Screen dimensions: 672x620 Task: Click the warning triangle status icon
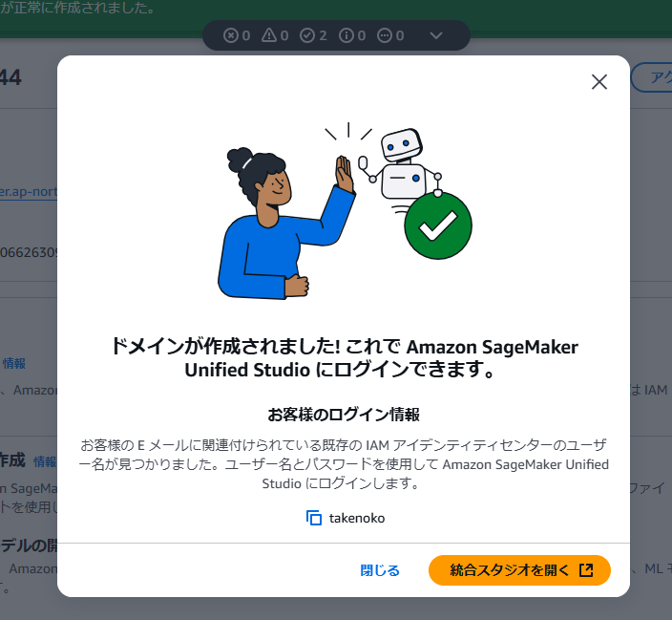click(269, 35)
